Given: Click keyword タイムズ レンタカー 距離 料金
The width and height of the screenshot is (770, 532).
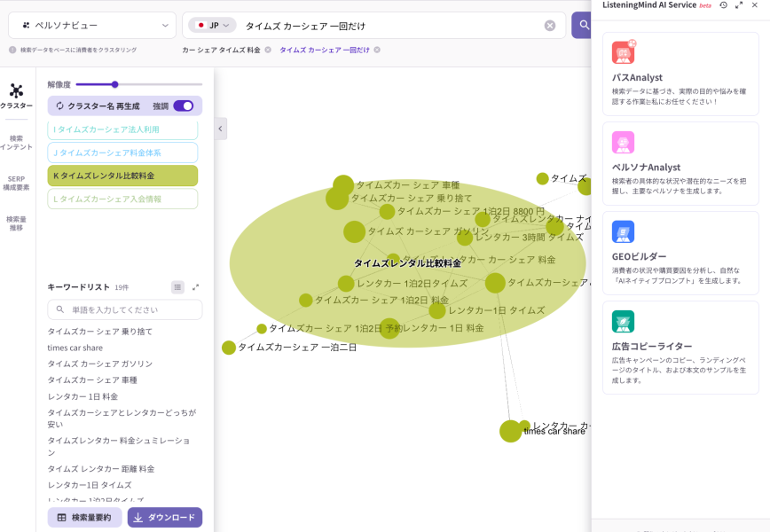Looking at the screenshot, I should pos(100,469).
